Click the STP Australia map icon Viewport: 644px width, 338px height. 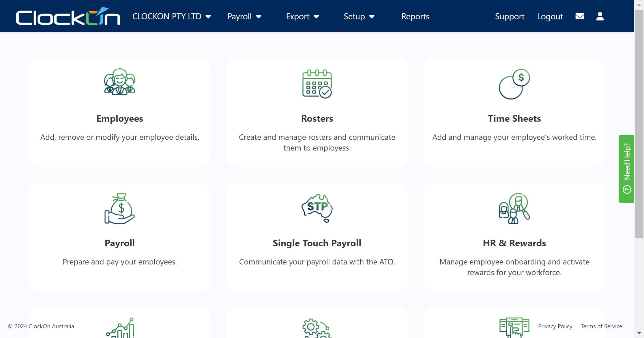[x=317, y=208]
